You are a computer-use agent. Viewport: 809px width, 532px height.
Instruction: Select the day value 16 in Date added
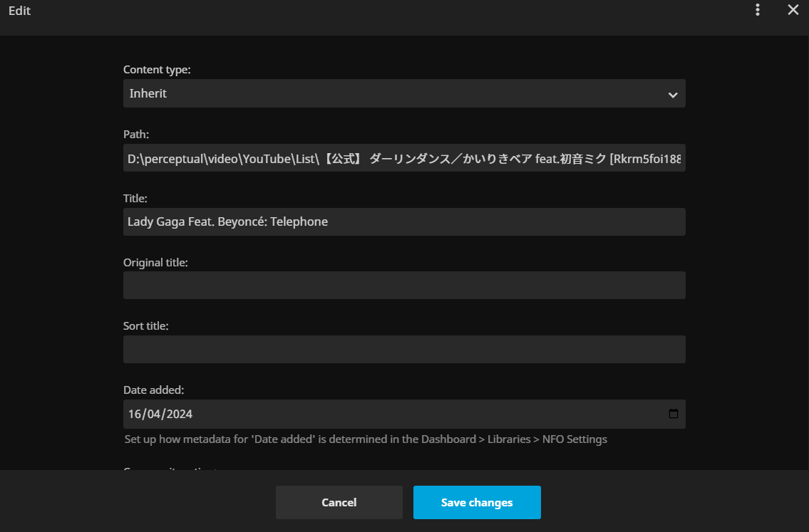click(x=135, y=414)
